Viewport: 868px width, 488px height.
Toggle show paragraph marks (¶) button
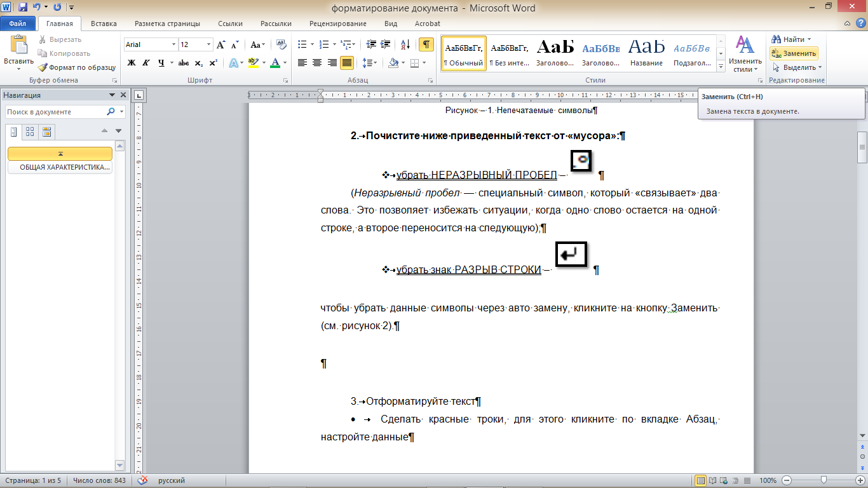[426, 44]
